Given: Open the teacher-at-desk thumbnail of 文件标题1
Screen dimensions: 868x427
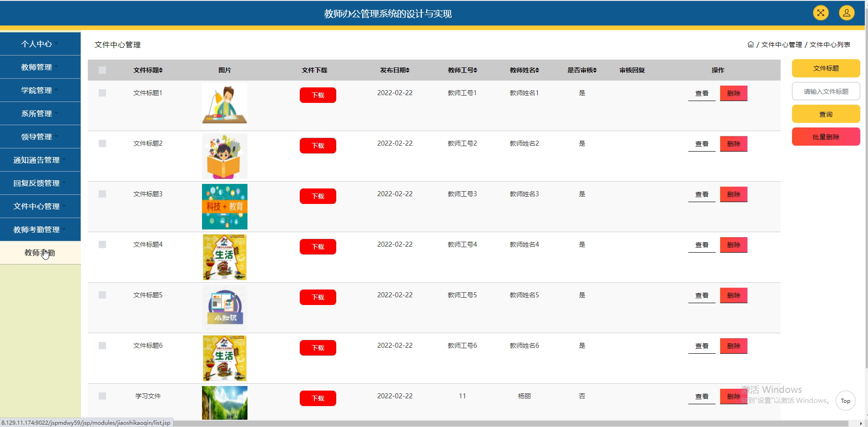Looking at the screenshot, I should (225, 106).
